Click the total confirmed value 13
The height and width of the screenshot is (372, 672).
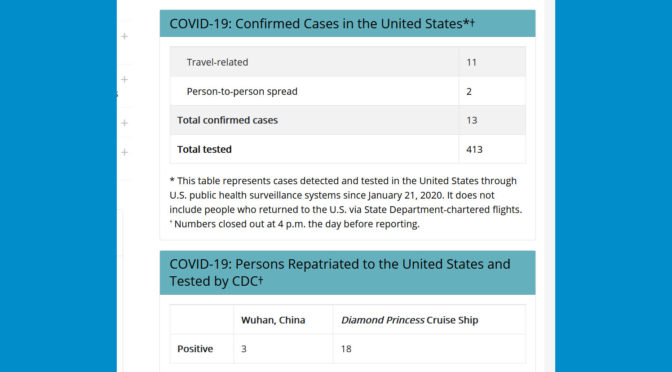click(x=471, y=120)
